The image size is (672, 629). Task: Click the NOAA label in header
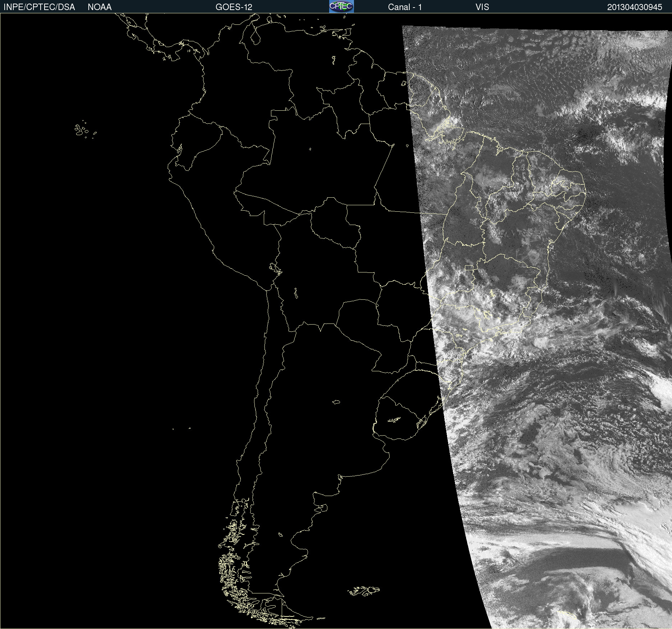[x=100, y=7]
